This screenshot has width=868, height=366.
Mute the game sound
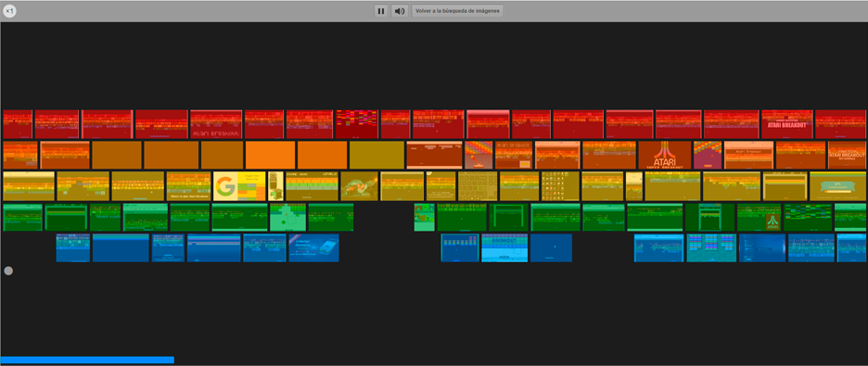click(x=399, y=11)
